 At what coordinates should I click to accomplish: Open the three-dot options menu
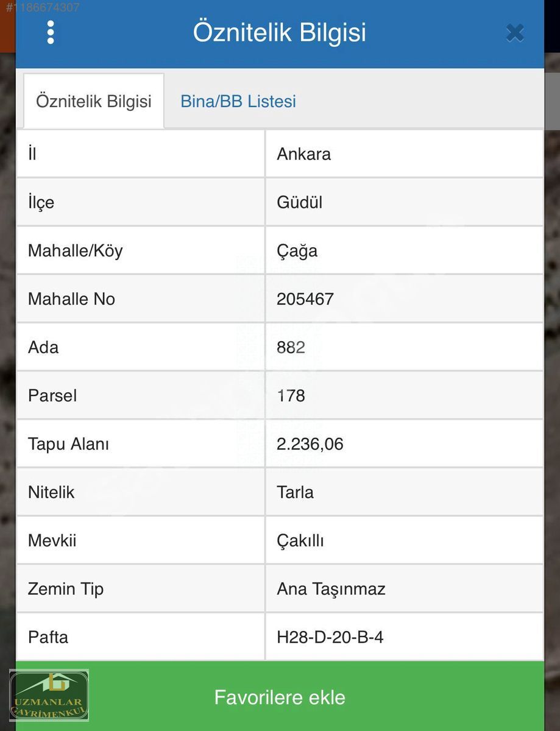point(51,32)
